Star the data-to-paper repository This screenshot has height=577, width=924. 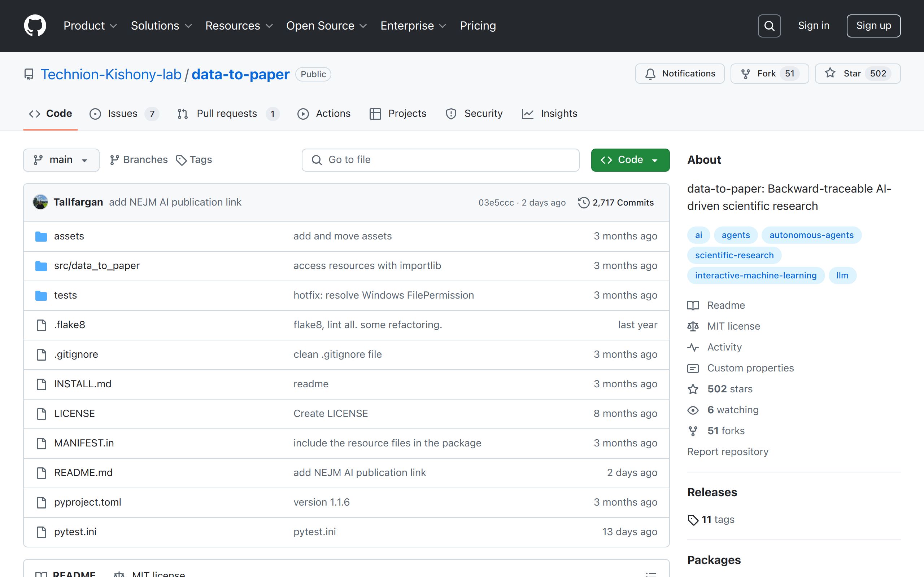[x=857, y=74]
